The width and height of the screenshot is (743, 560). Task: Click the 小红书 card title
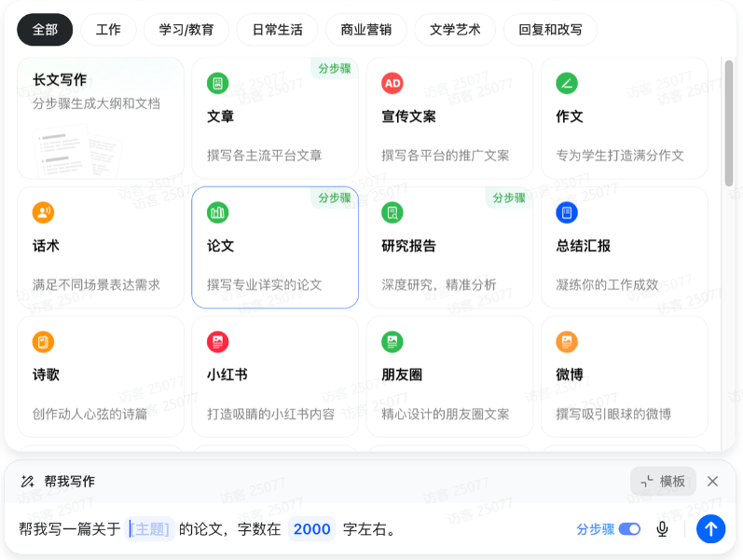(227, 375)
